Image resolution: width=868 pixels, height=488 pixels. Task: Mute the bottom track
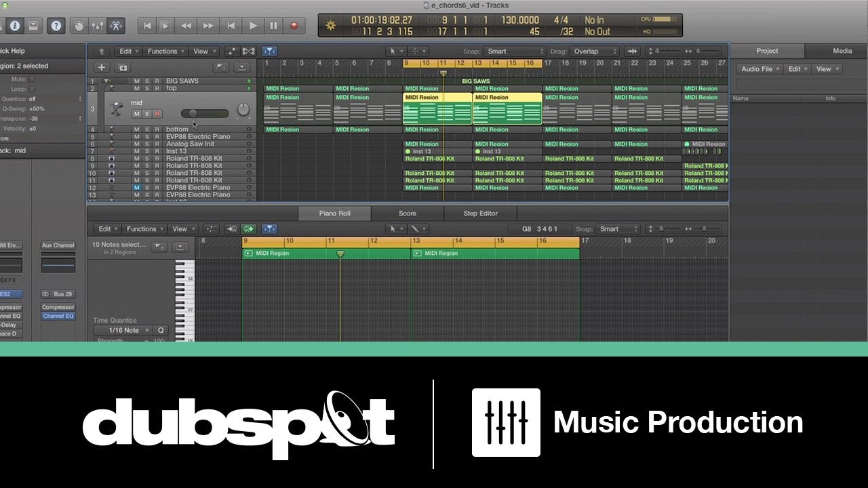pos(136,129)
